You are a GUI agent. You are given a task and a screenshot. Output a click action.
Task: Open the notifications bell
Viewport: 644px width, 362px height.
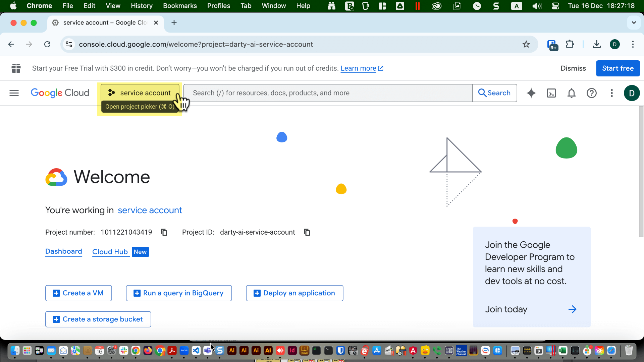click(x=571, y=93)
